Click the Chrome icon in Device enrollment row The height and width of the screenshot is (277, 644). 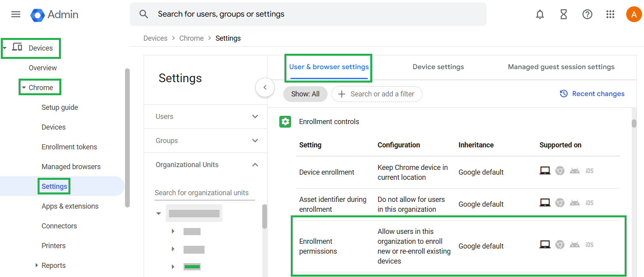click(x=560, y=171)
